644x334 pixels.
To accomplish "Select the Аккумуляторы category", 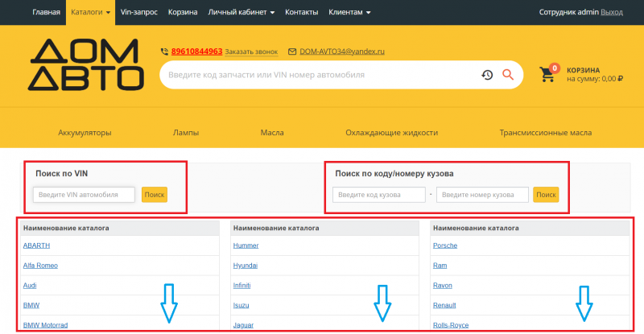I will click(85, 133).
